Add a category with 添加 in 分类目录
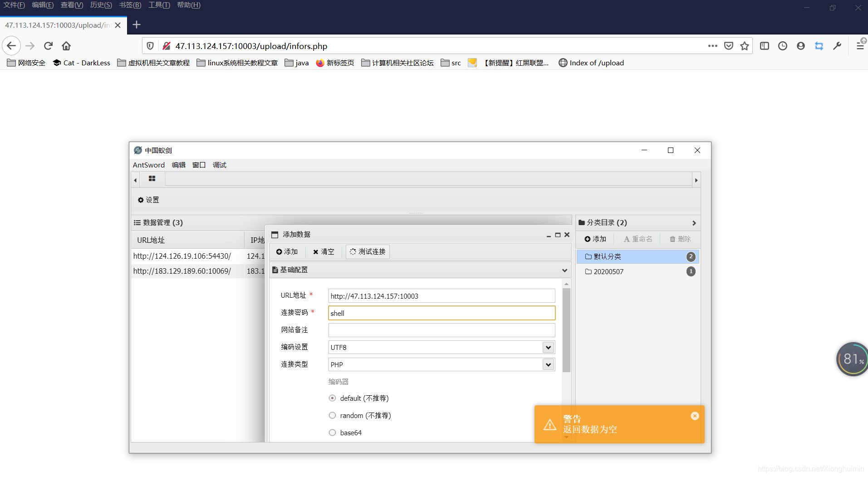Viewport: 868px width, 477px height. tap(595, 239)
